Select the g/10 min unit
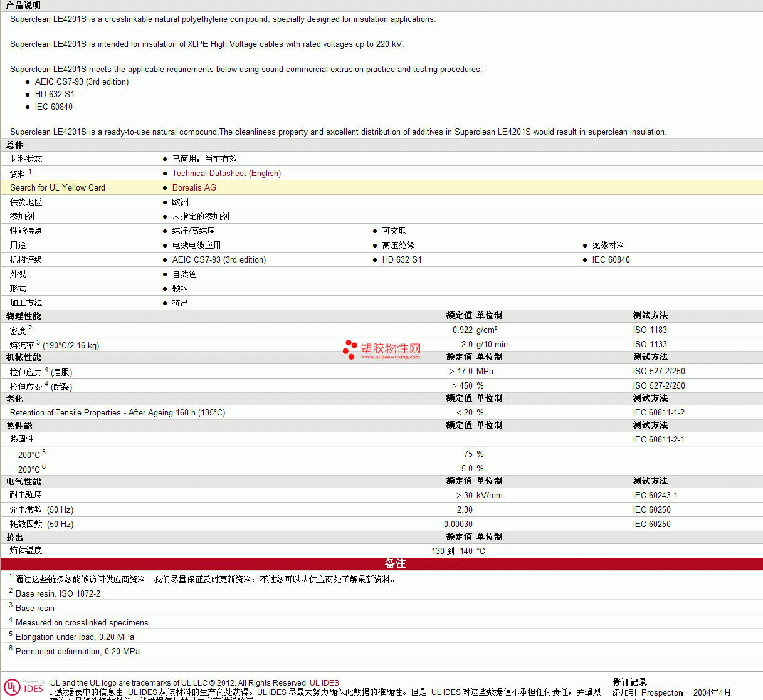This screenshot has width=763, height=700. tap(492, 345)
